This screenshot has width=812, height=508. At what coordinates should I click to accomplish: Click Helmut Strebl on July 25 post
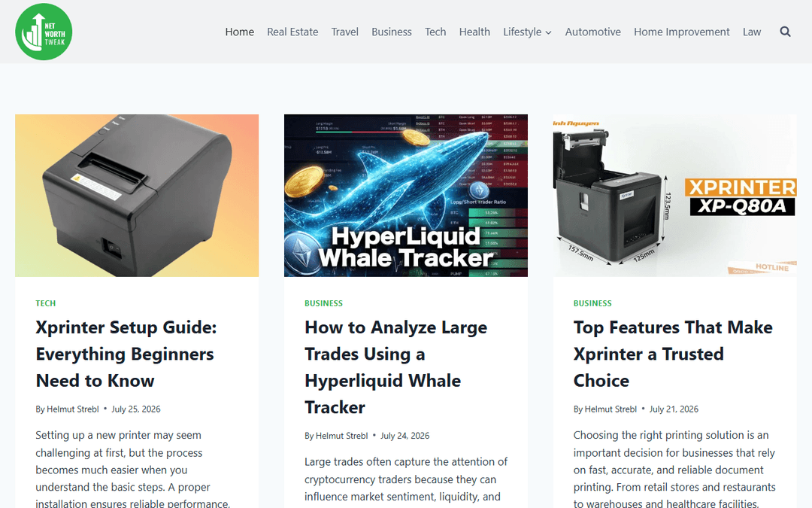pyautogui.click(x=72, y=409)
